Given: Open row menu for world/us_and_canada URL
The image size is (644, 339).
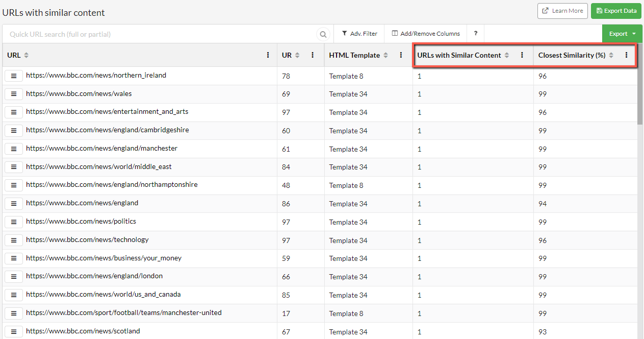Looking at the screenshot, I should (x=14, y=295).
